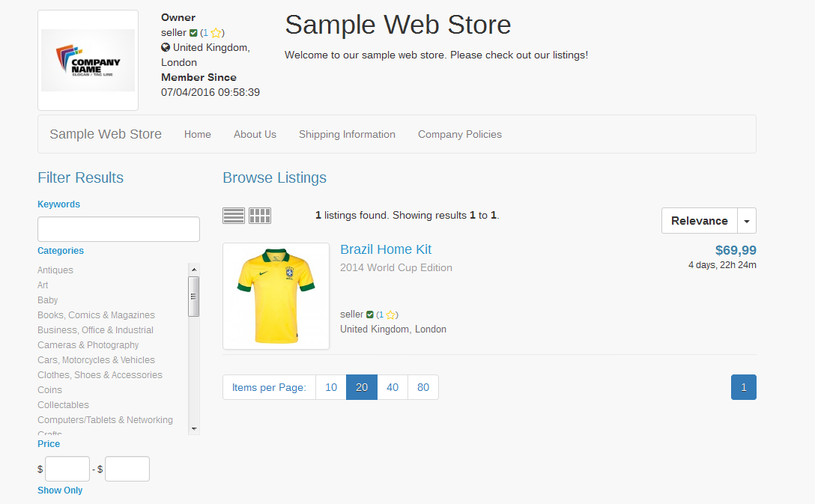
Task: Open the Relevance sort dropdown caret
Action: coord(746,221)
